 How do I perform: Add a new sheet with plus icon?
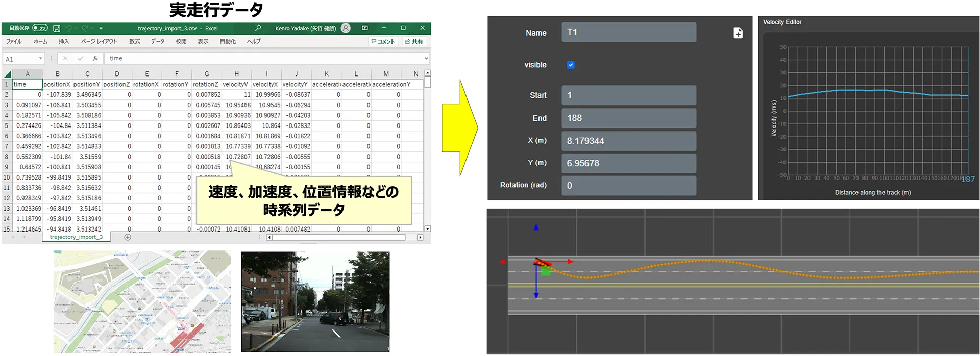[x=128, y=237]
